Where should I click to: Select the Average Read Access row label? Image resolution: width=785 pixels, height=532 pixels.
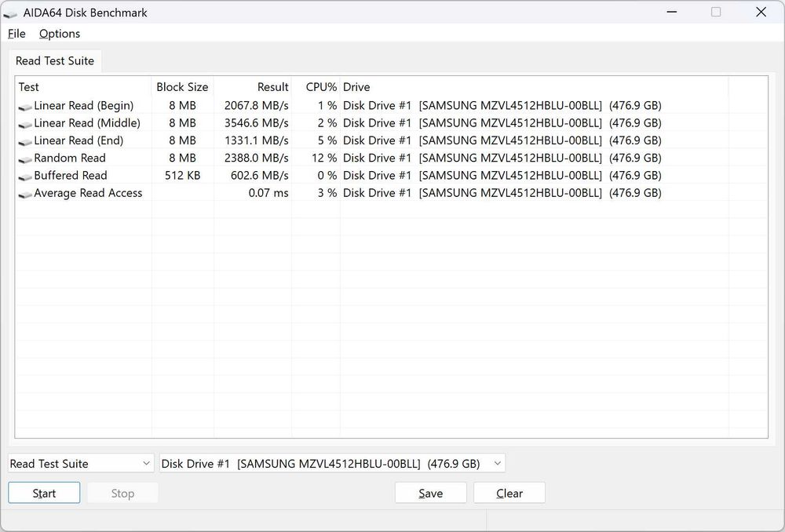click(x=88, y=193)
